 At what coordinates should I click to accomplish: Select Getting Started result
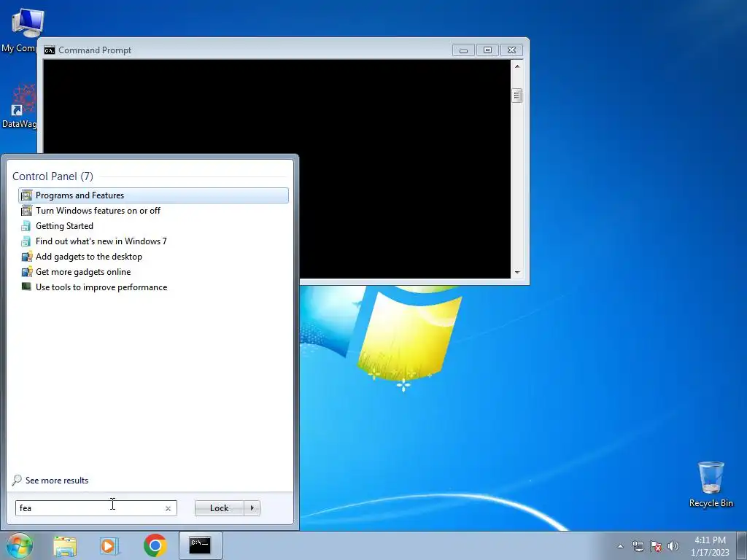coord(153,226)
